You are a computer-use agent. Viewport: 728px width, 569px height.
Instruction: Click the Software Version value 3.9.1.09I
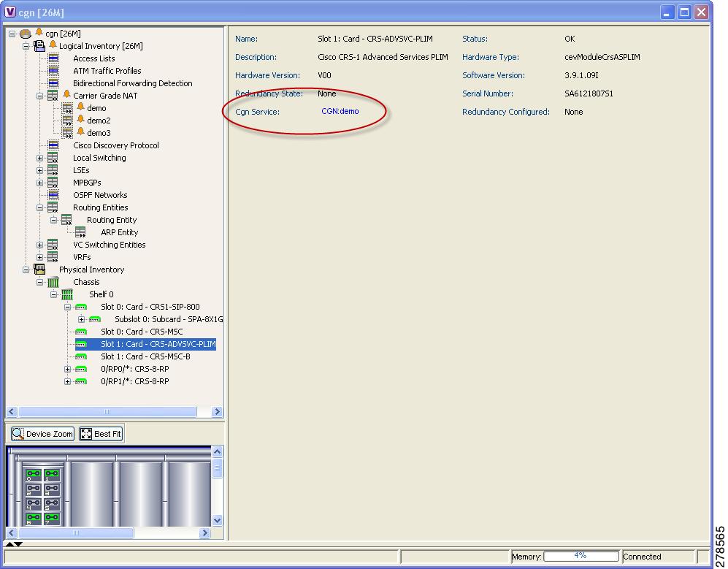581,75
